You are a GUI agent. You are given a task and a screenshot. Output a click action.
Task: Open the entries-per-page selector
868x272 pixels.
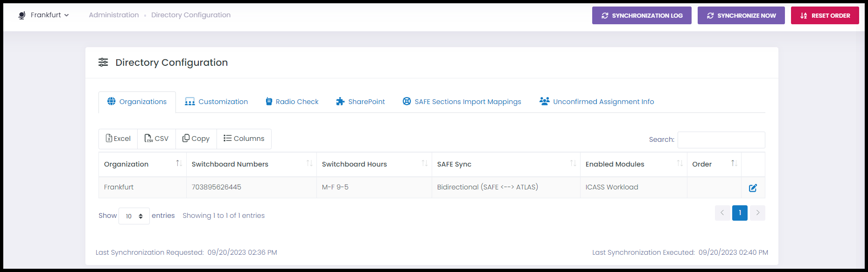134,216
